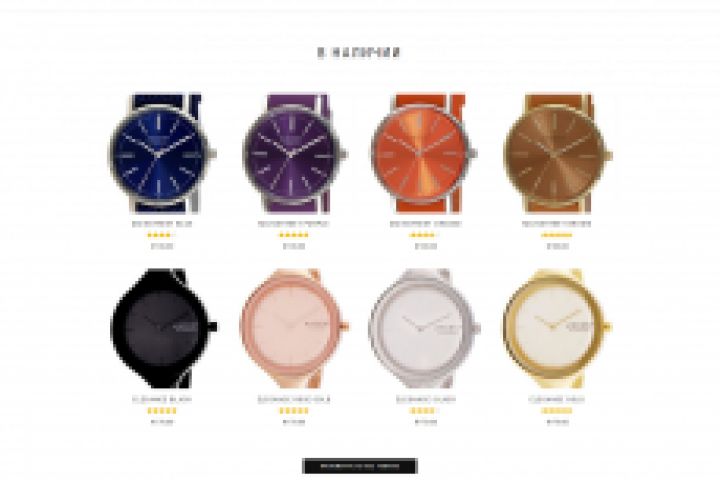Click the star rating below the gold watch

pos(557,411)
